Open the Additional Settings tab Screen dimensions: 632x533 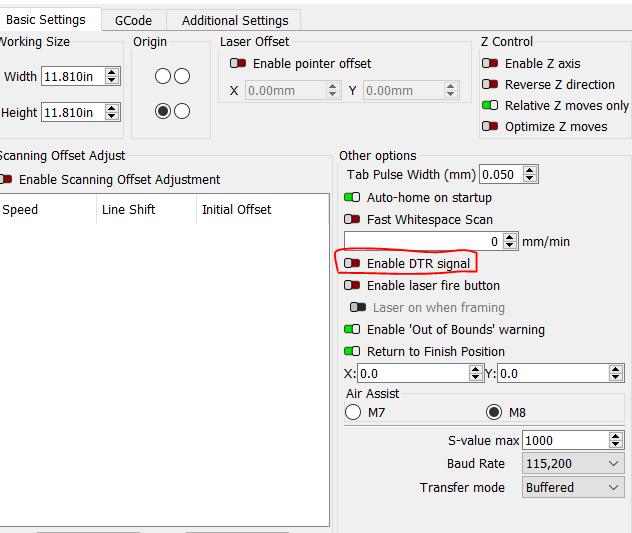[234, 20]
